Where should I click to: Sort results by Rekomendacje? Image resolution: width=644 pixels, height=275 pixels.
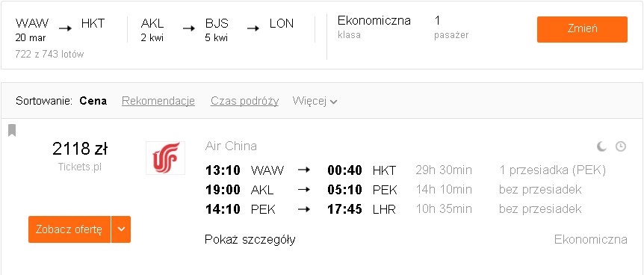click(x=158, y=101)
